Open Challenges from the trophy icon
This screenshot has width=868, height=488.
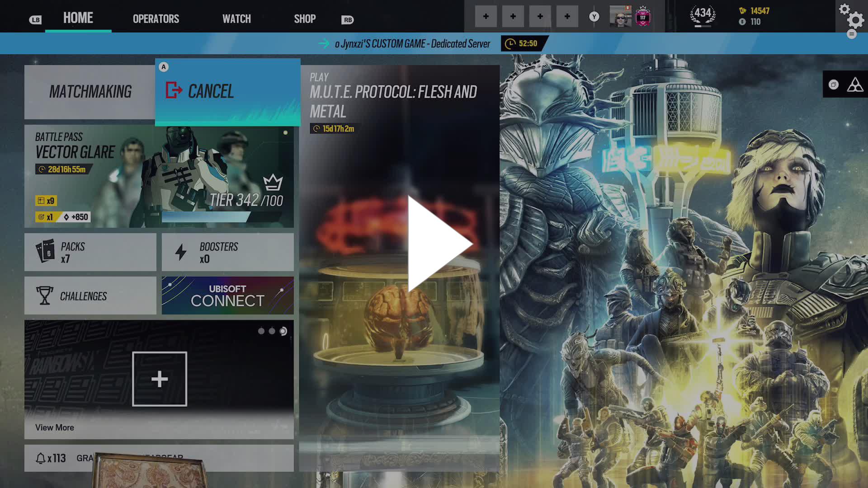[x=90, y=295]
